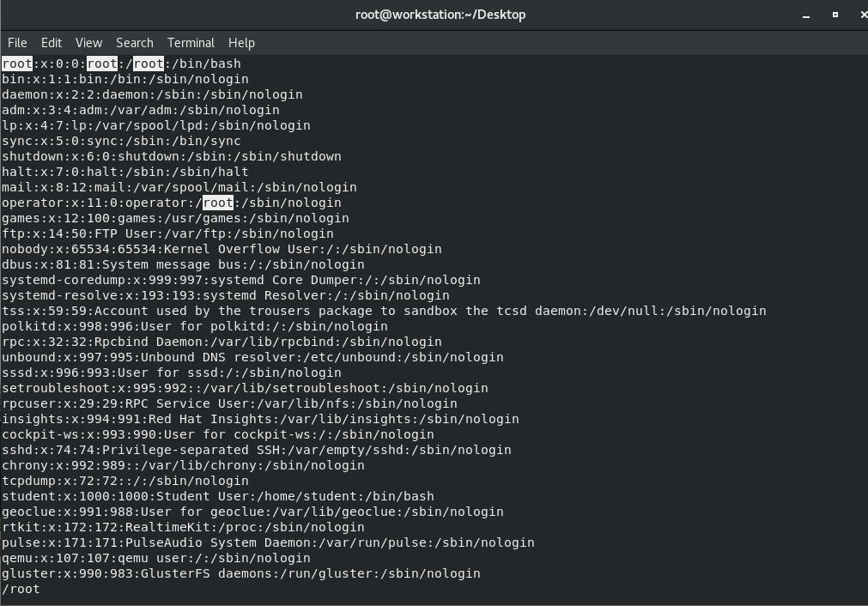Click the lp:x:4:7 line
The image size is (868, 606).
pos(156,125)
